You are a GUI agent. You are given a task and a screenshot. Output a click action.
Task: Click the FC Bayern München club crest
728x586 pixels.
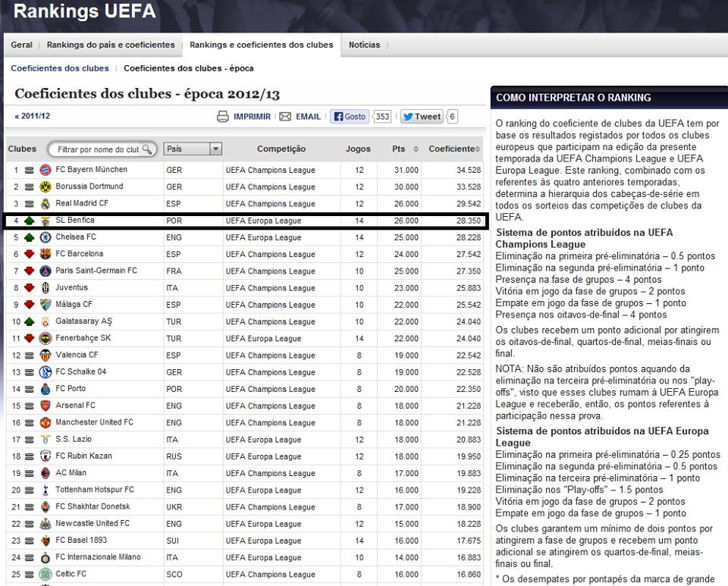(x=45, y=170)
